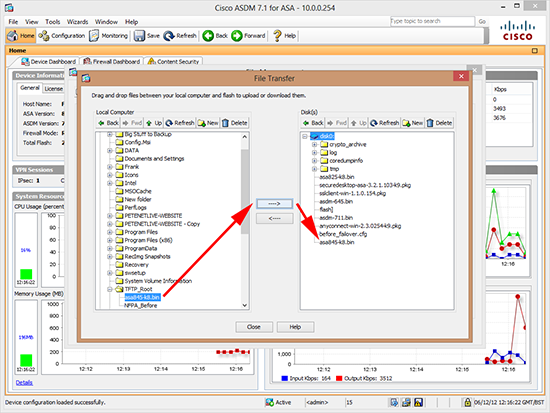Screen dimensions: 550x413
Task: Open the View menu
Action: 32,22
